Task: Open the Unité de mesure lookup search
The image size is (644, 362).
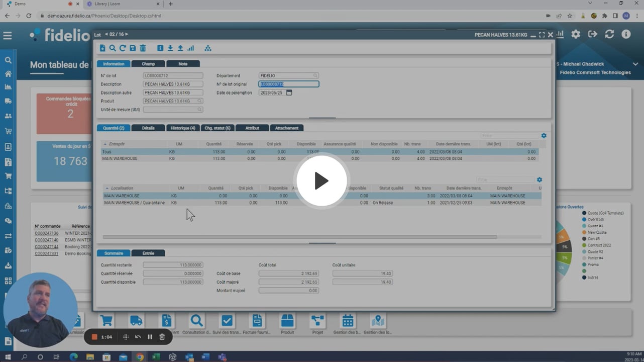Action: [x=199, y=110]
